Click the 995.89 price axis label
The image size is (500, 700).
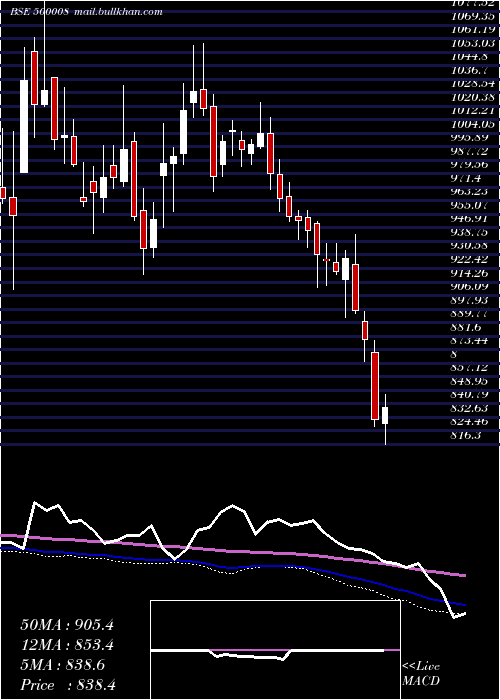point(471,138)
